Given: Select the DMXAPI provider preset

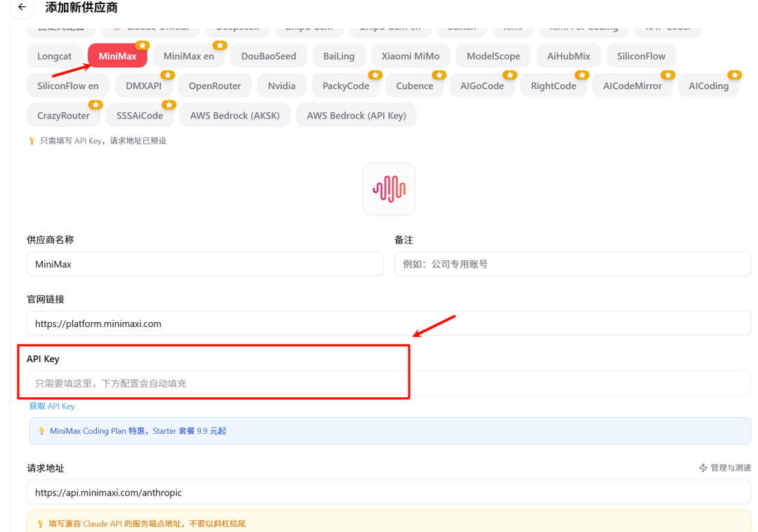Looking at the screenshot, I should (x=144, y=86).
